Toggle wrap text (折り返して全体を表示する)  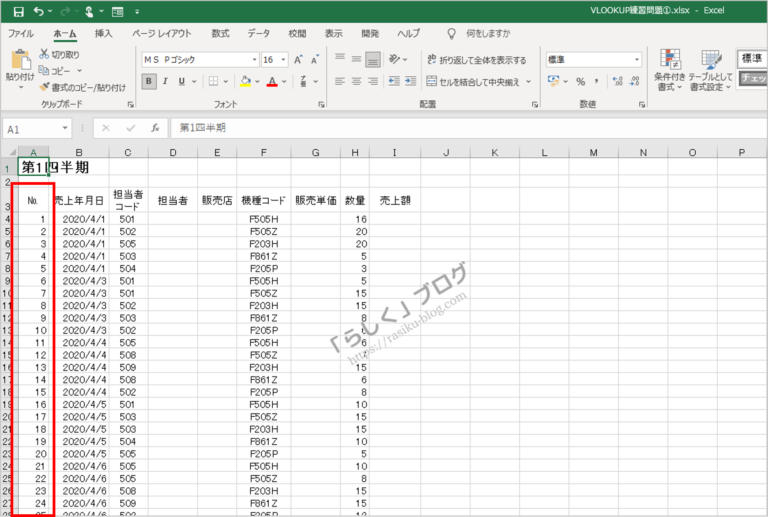click(x=477, y=60)
